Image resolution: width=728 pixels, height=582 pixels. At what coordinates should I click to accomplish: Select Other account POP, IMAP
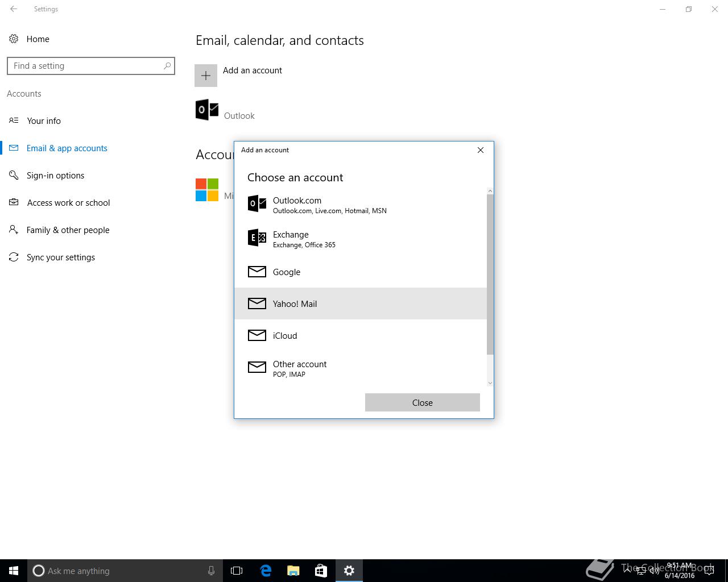coord(361,368)
